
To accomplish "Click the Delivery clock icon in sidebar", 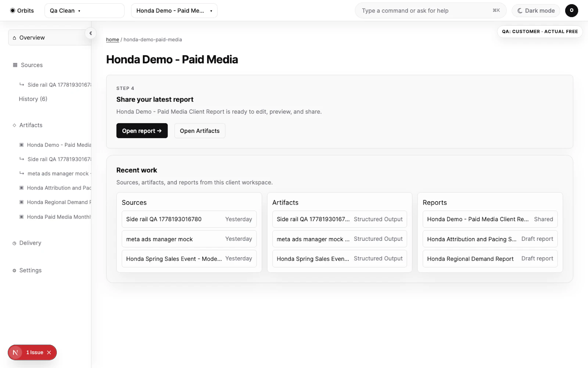I will pos(14,243).
